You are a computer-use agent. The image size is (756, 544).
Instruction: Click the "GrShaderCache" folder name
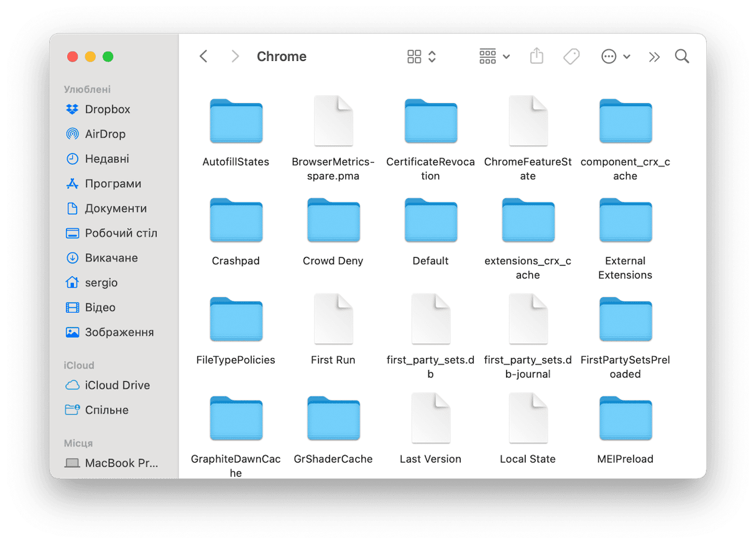pyautogui.click(x=333, y=459)
